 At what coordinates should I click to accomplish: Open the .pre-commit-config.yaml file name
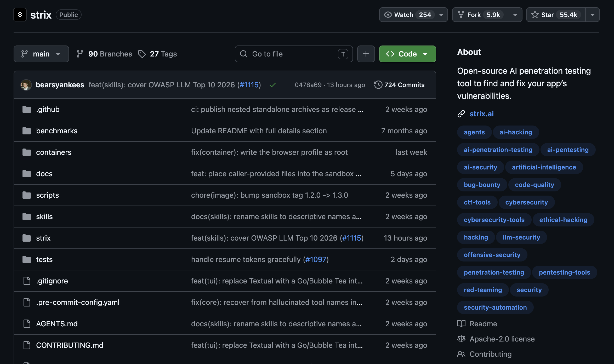78,302
